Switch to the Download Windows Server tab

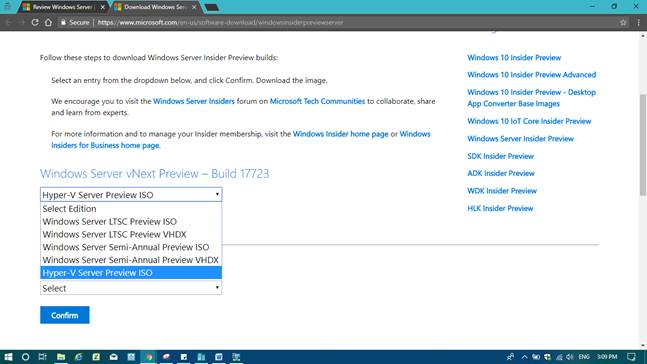click(x=155, y=7)
